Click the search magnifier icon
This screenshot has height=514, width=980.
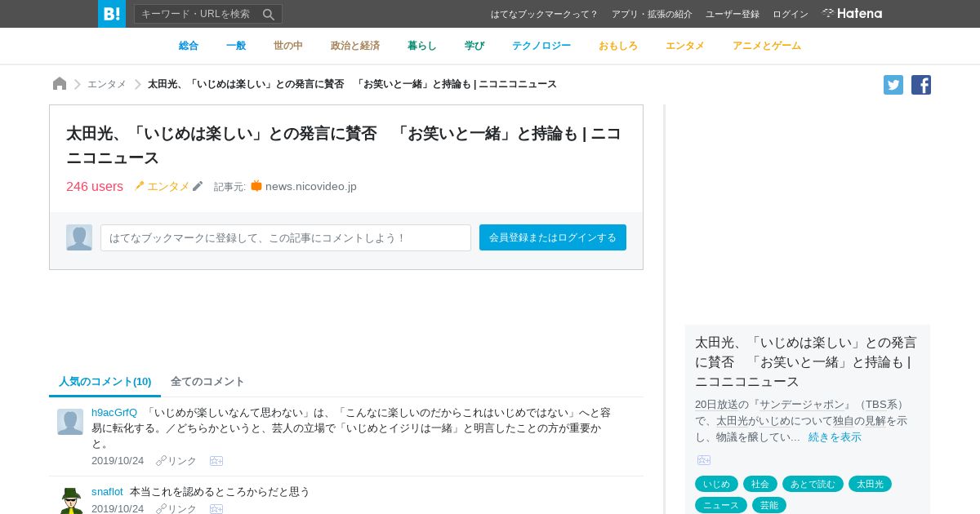(x=269, y=14)
